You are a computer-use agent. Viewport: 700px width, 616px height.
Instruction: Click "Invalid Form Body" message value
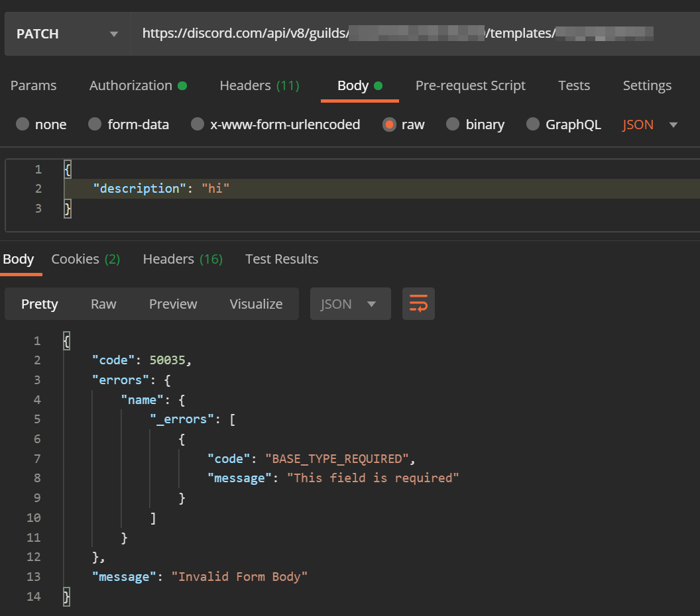point(239,577)
